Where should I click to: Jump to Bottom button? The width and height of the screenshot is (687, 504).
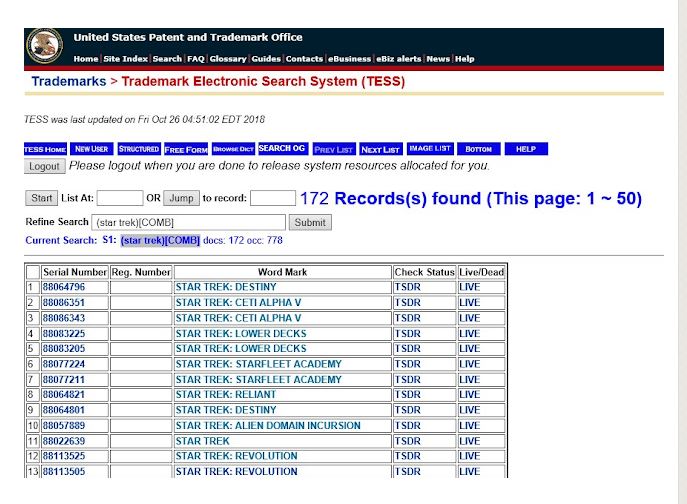pos(478,149)
